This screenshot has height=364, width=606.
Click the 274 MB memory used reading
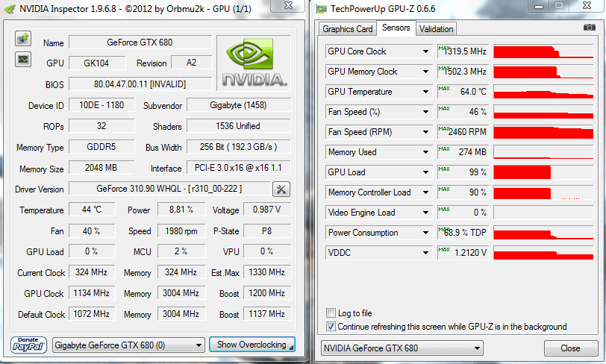(463, 152)
